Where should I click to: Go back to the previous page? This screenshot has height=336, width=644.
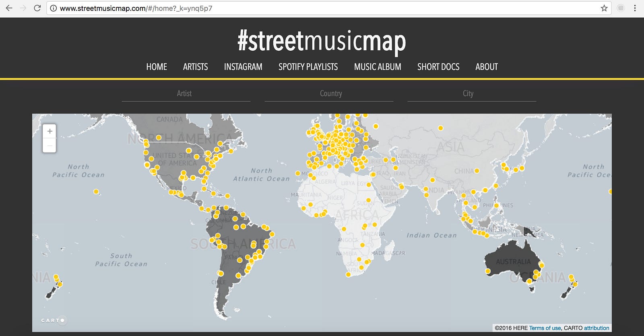9,8
